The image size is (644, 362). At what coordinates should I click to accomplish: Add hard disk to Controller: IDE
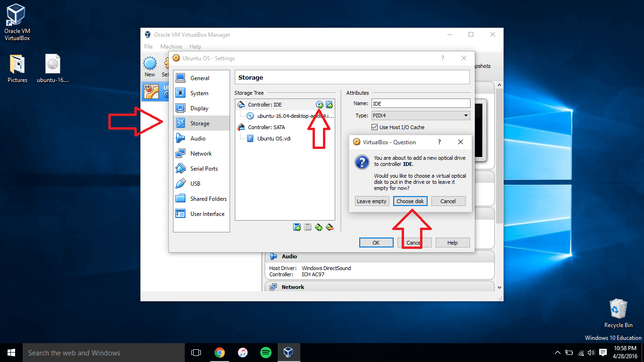pos(329,105)
